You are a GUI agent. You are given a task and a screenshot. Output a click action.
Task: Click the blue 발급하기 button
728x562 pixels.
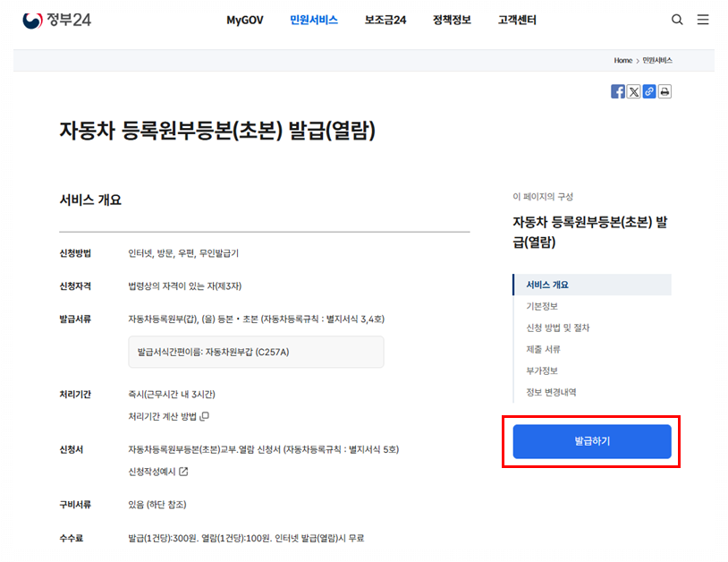(591, 441)
